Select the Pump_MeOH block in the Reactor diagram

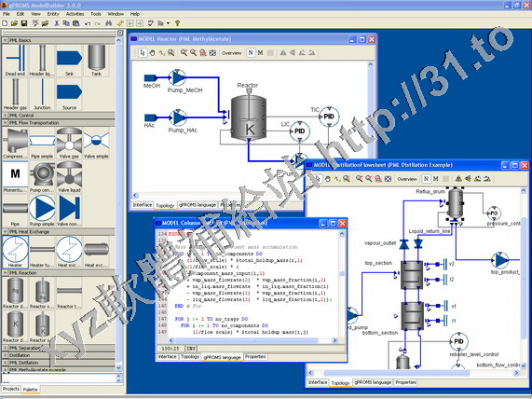(177, 77)
